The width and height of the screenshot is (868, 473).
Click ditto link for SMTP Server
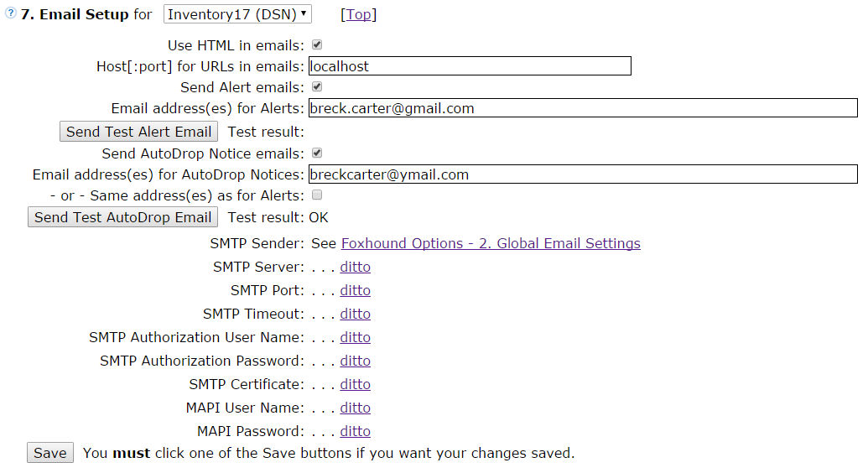(x=355, y=267)
